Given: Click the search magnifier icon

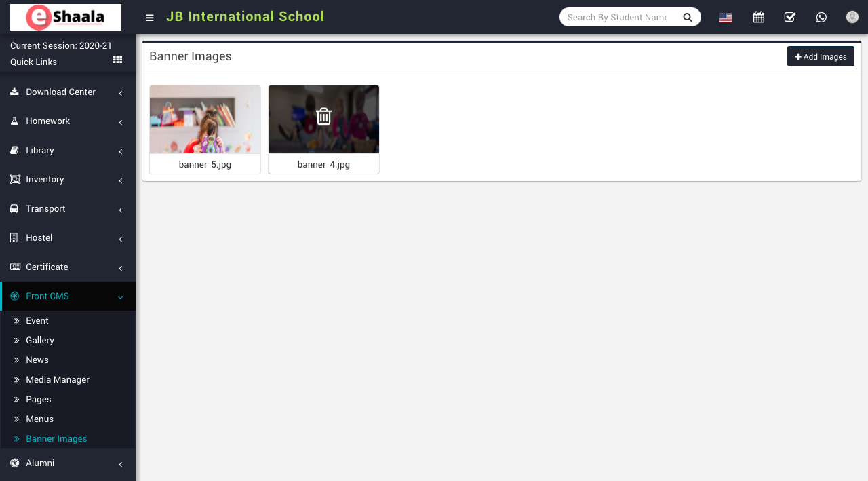Looking at the screenshot, I should click(x=687, y=18).
